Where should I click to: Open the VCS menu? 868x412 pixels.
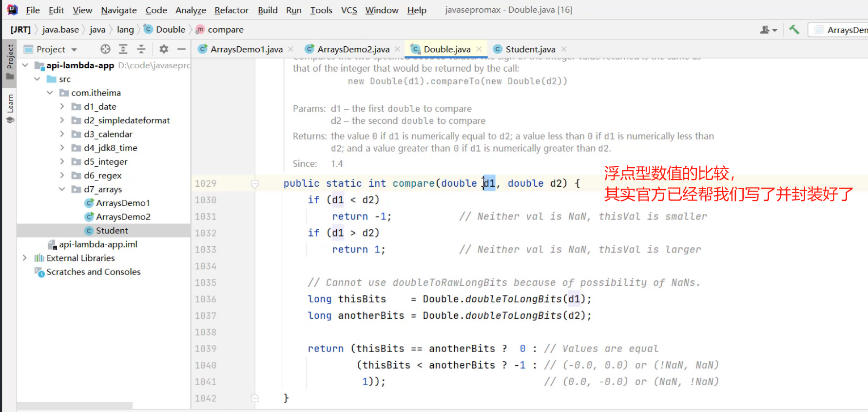(349, 10)
